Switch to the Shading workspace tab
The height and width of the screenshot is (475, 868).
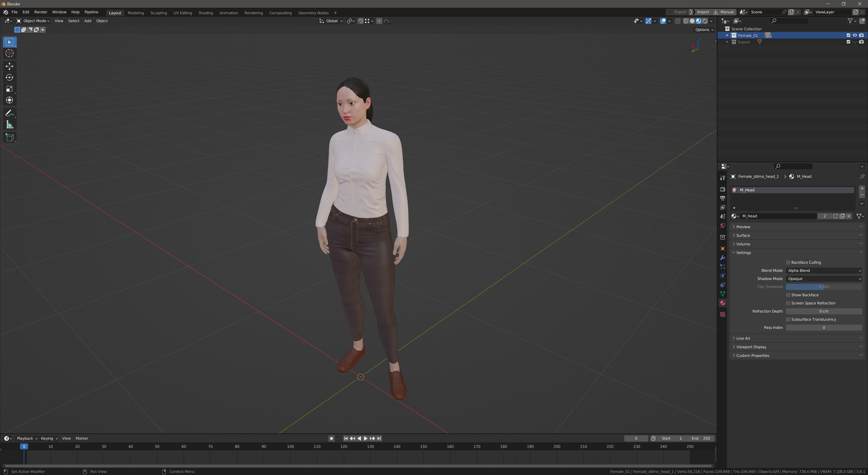coord(206,12)
